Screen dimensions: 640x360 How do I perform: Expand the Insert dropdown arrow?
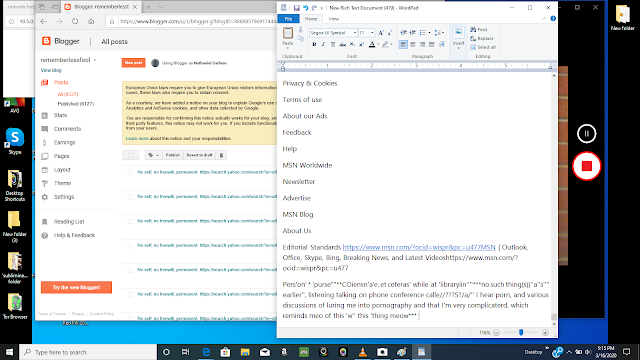[458, 48]
